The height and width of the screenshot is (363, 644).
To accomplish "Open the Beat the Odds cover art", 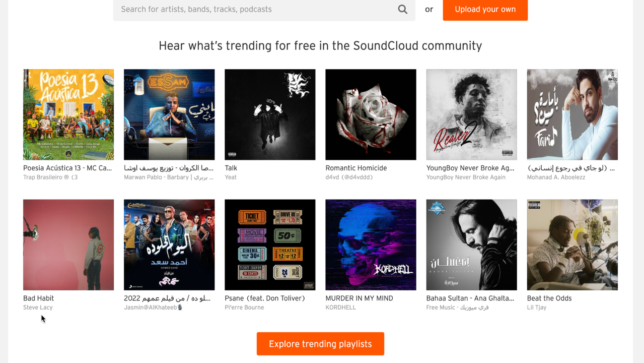I will click(572, 245).
